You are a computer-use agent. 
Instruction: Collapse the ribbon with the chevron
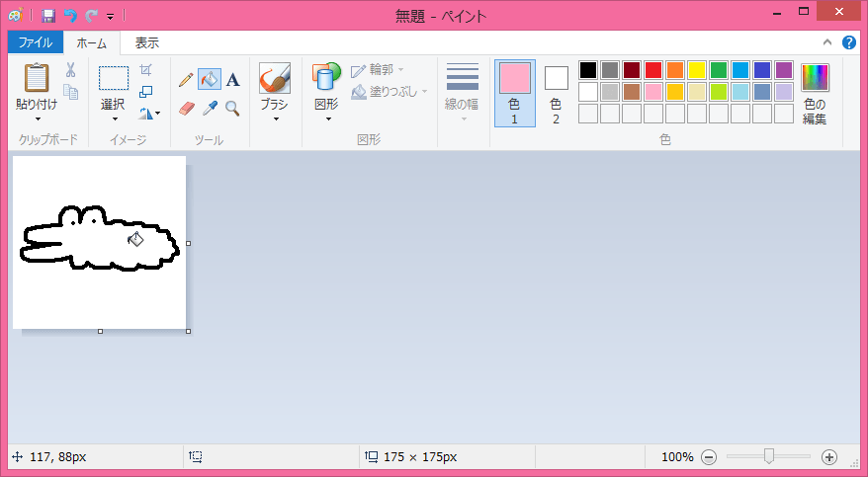pos(827,42)
